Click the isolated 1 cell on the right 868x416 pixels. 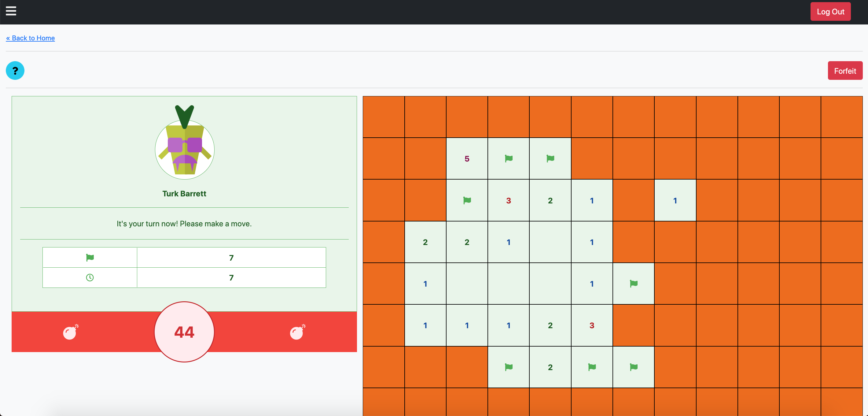click(x=675, y=201)
